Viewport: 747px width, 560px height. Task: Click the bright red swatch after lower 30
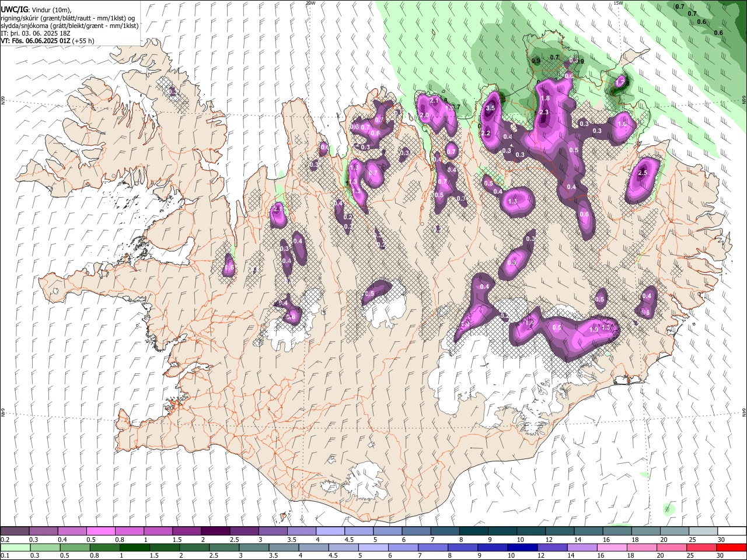[732, 547]
